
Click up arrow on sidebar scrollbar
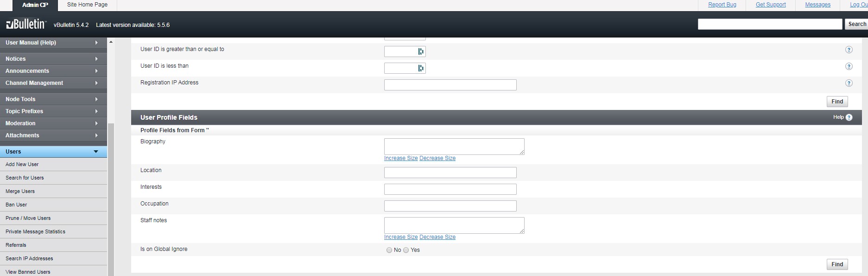coord(111,42)
